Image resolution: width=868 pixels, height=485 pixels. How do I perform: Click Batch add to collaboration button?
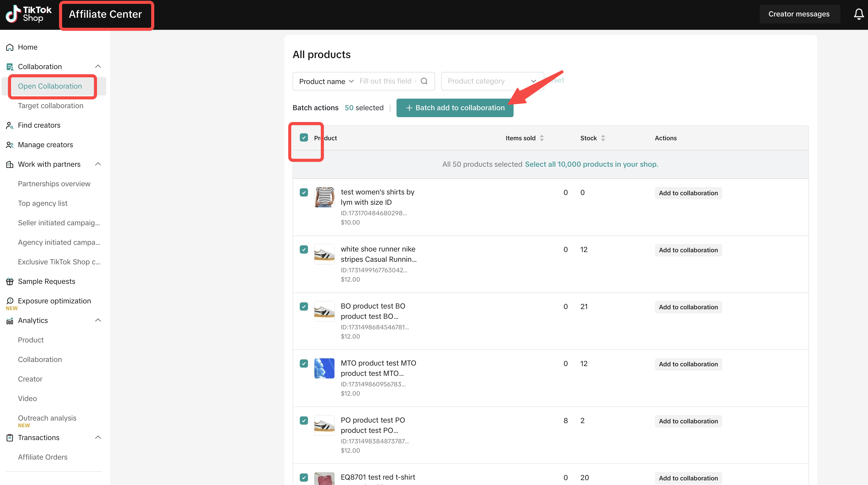click(455, 108)
